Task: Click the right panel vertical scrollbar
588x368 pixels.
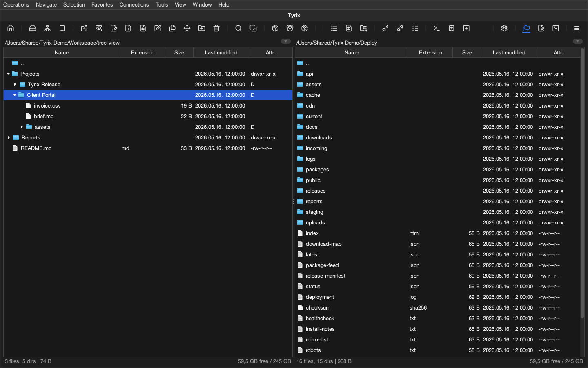Action: [582, 183]
